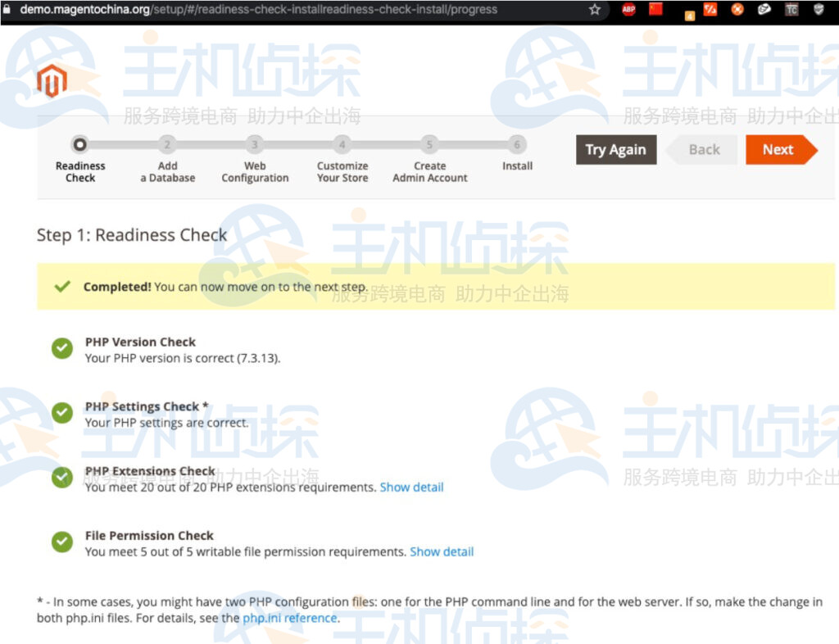
Task: Open the php.ini reference link
Action: (x=289, y=618)
